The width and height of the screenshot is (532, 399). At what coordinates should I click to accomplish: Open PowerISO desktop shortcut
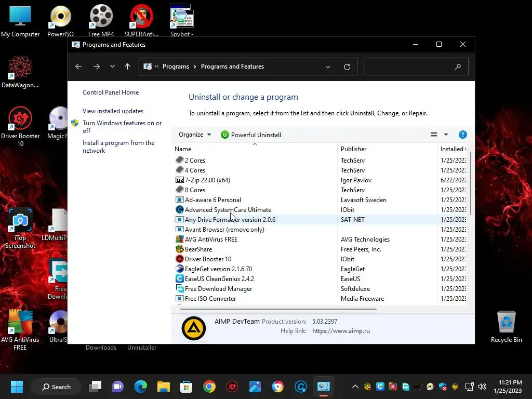60,21
